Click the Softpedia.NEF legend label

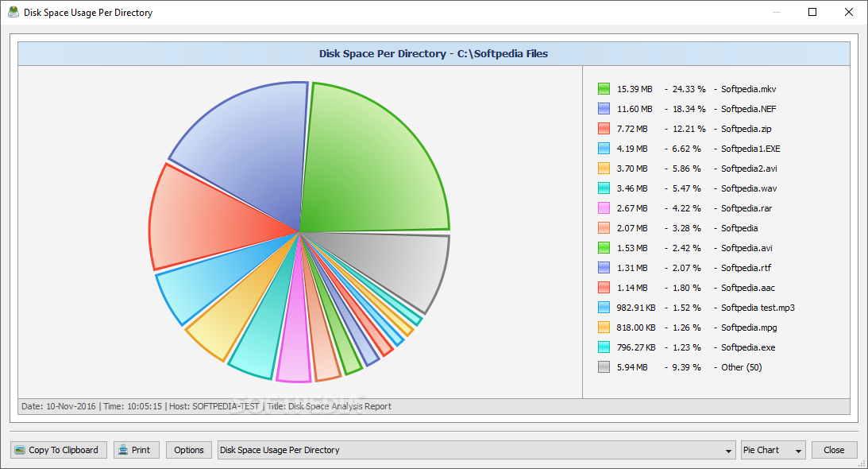pos(748,109)
